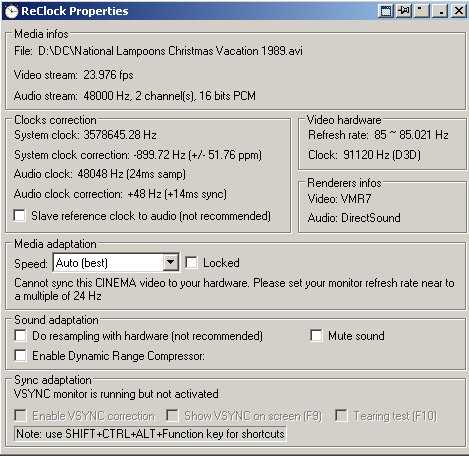Click Clock 91120 Hz (D3D) text
This screenshot has height=456, width=469.
tap(364, 155)
